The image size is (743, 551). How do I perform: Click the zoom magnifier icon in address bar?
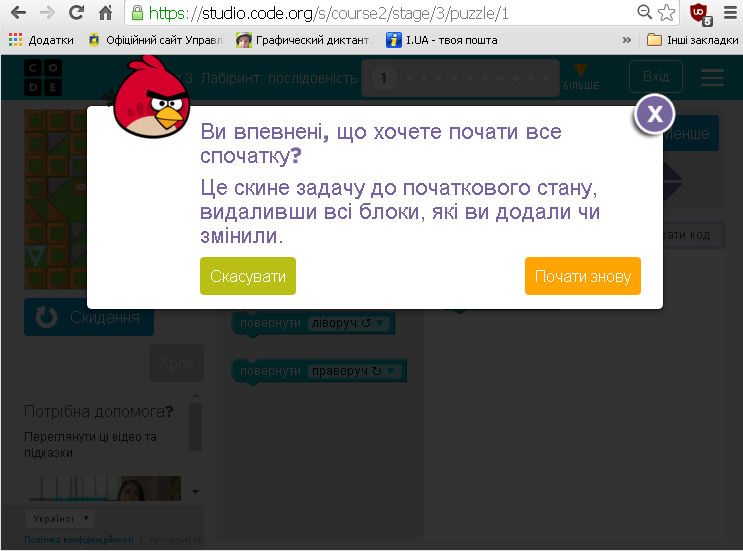pyautogui.click(x=644, y=12)
